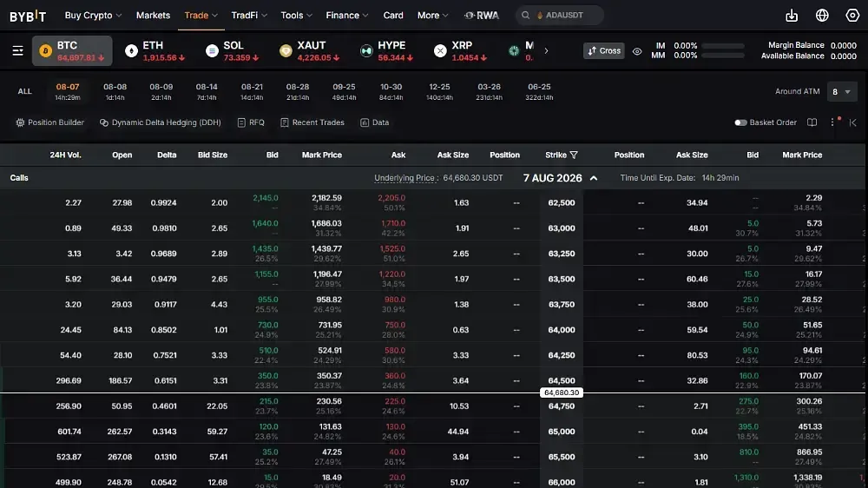Switch the Cross margin mode button

603,51
